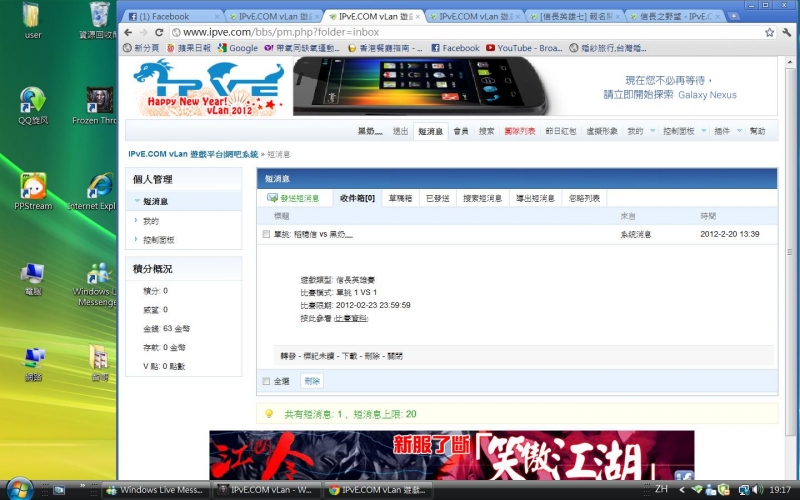Click the send message envelope icon

coord(272,198)
